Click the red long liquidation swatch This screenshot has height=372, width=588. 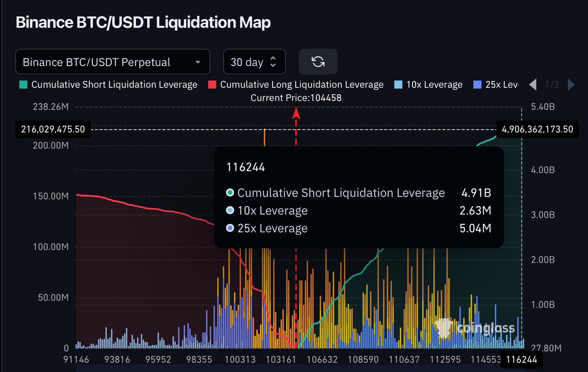(x=212, y=84)
